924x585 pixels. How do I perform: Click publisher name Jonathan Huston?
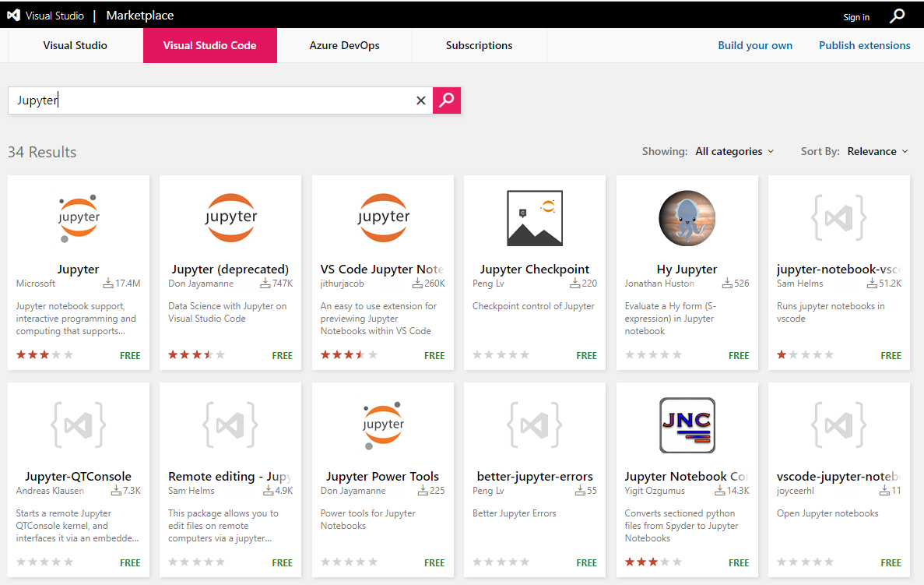coord(659,284)
